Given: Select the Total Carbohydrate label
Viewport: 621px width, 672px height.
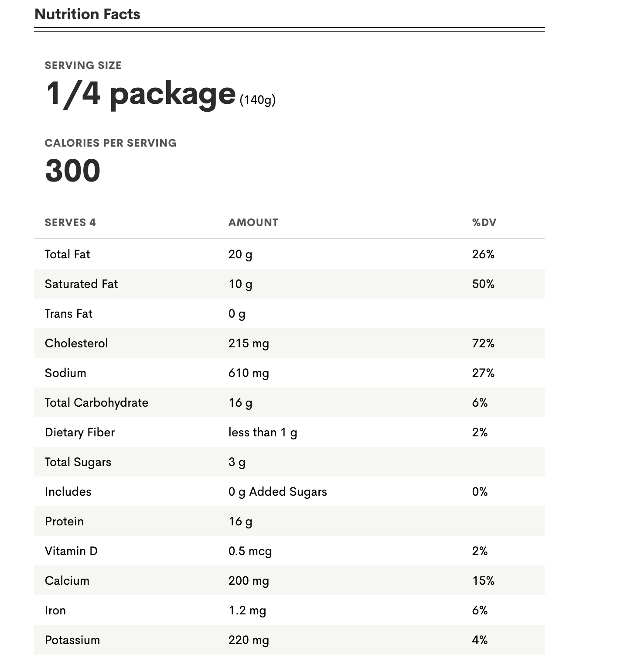Looking at the screenshot, I should pos(96,403).
